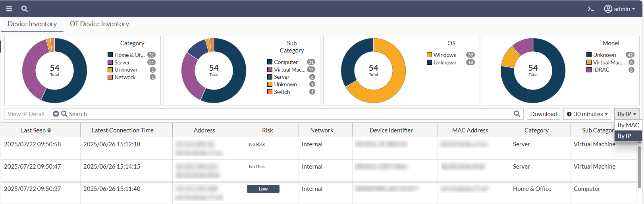The image size is (644, 204).
Task: Click the admin user profile icon
Action: point(608,9)
